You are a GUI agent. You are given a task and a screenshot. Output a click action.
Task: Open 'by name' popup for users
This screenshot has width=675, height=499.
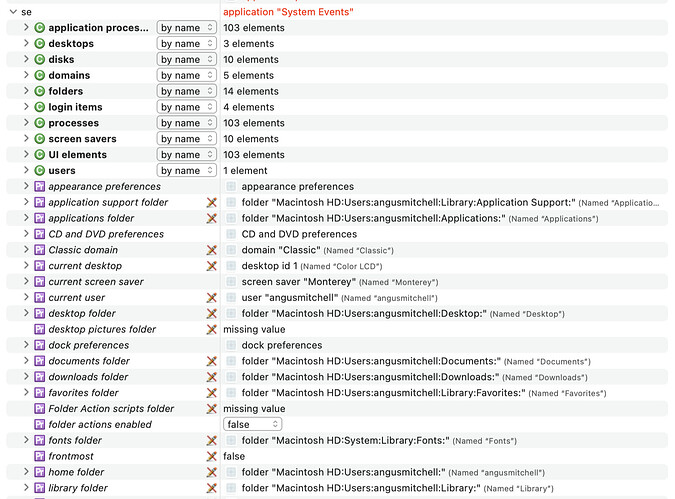(186, 170)
